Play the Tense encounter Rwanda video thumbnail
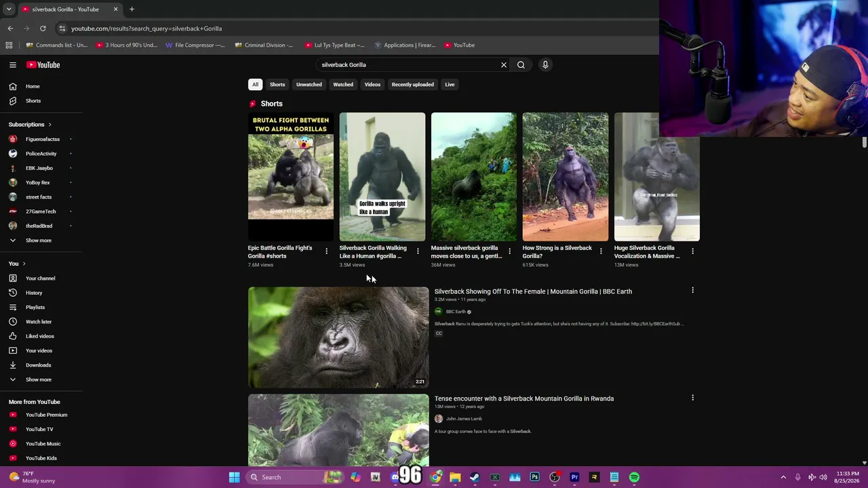The height and width of the screenshot is (488, 868). point(338,430)
